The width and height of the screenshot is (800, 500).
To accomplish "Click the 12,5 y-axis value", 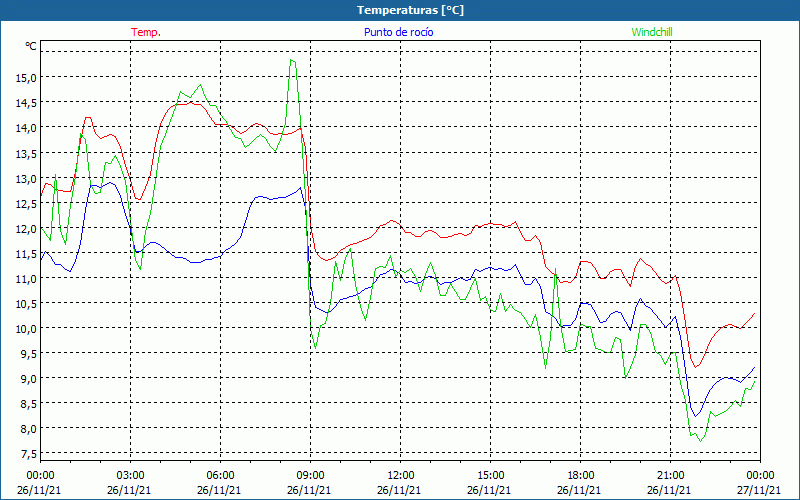I will click(x=26, y=204).
